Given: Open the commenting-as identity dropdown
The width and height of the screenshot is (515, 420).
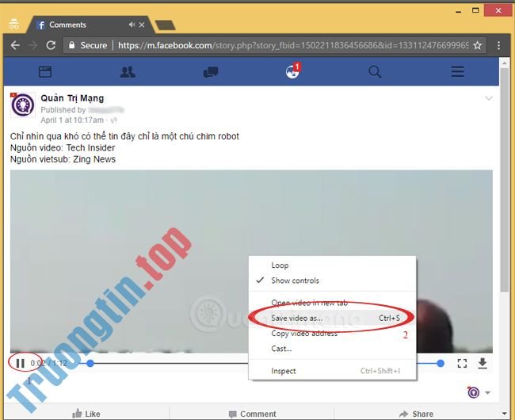Looking at the screenshot, I should [x=479, y=392].
